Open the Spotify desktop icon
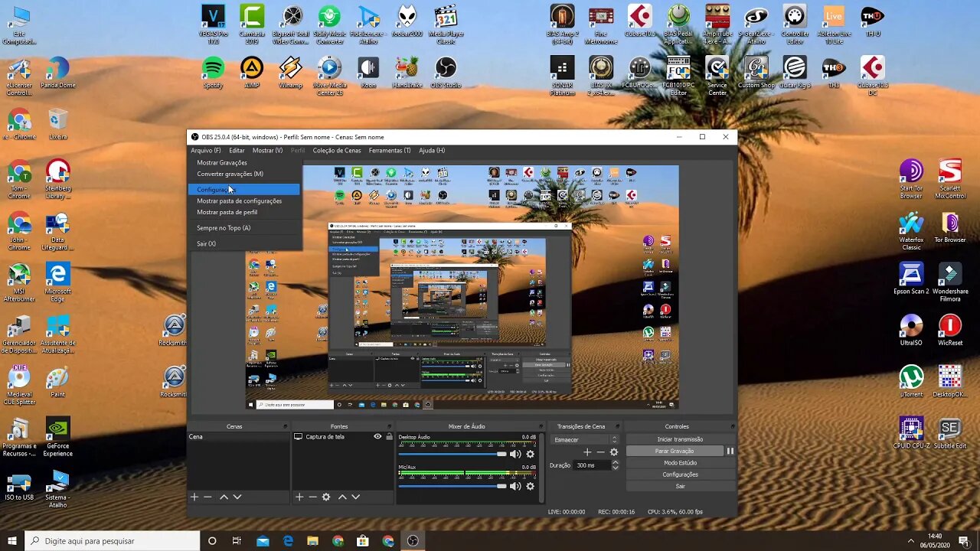Viewport: 980px width, 551px height. pyautogui.click(x=213, y=73)
